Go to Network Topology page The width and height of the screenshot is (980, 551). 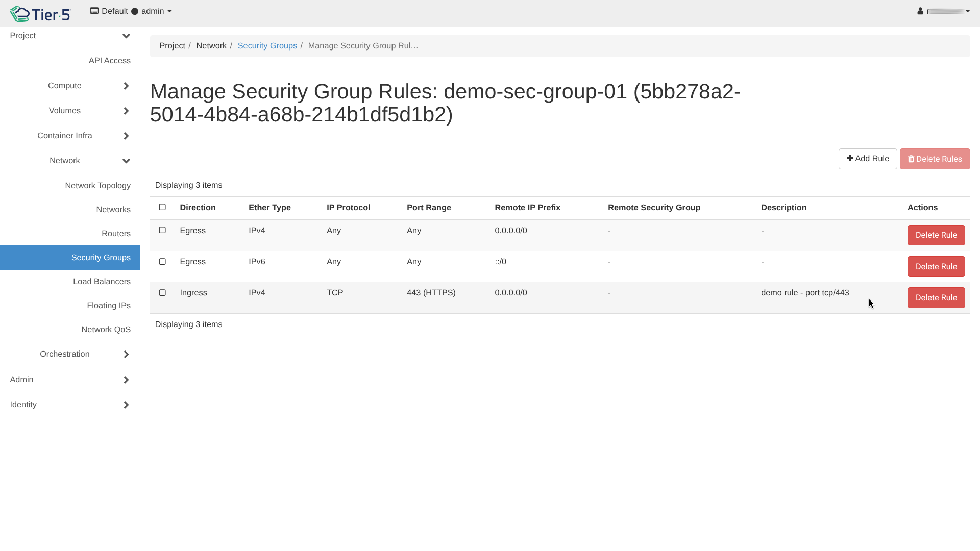point(97,186)
